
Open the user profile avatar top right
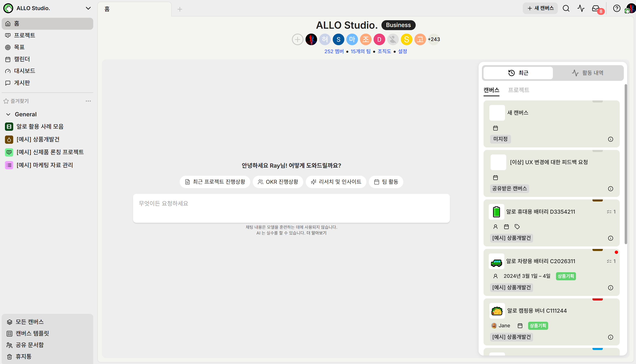(x=631, y=8)
